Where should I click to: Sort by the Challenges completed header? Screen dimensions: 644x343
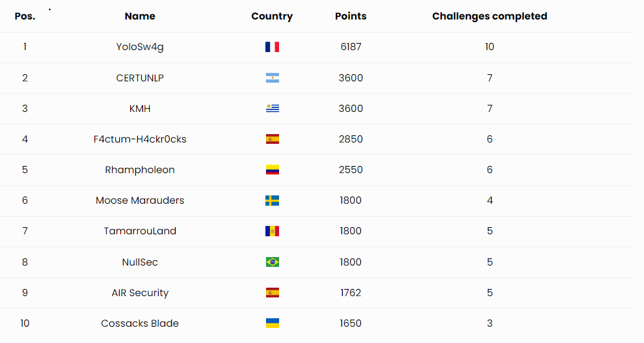pos(489,16)
